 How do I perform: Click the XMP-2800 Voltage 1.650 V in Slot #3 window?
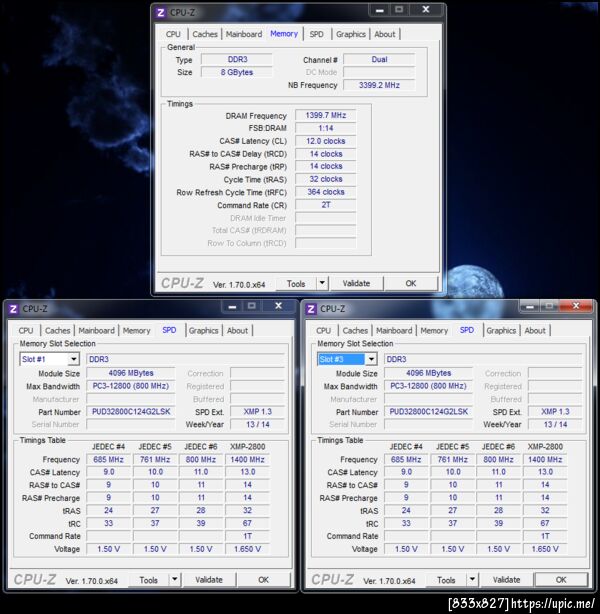545,549
